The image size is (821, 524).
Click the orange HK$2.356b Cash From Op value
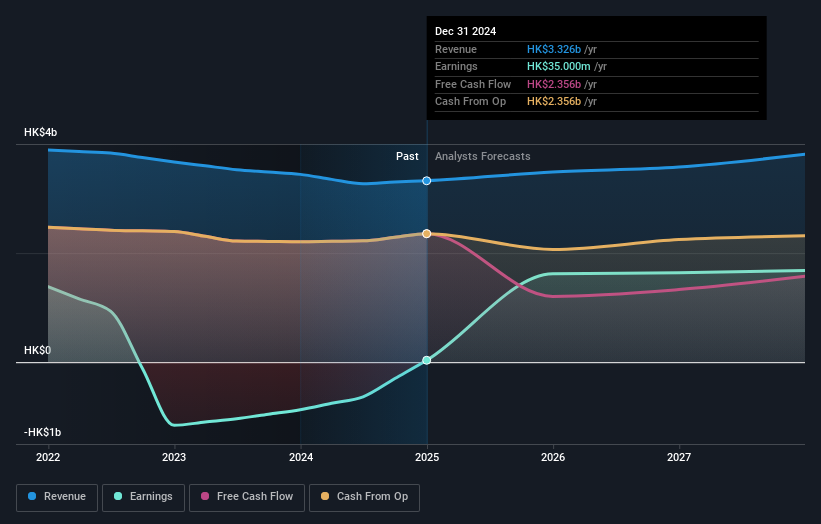553,102
